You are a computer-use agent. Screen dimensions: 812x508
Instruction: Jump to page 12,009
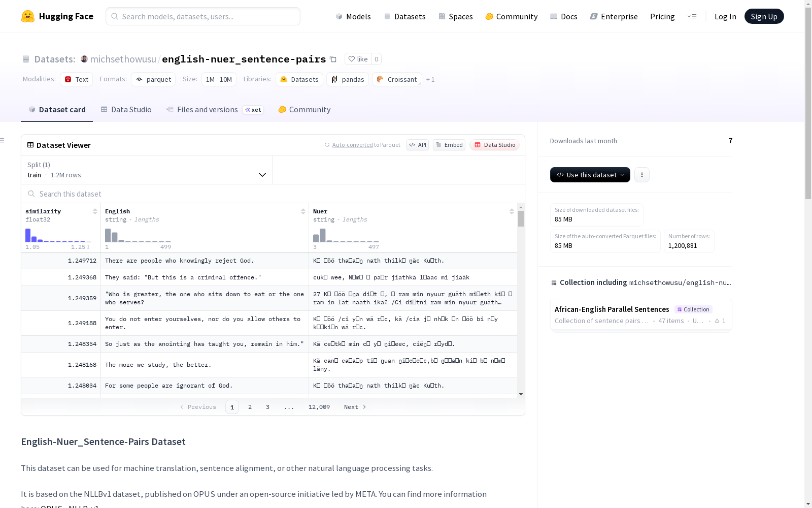pyautogui.click(x=319, y=407)
